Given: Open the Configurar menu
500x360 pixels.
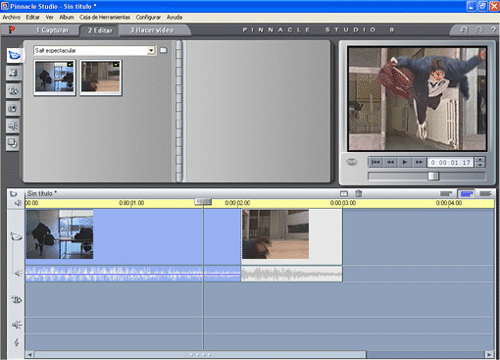Looking at the screenshot, I should (x=148, y=17).
